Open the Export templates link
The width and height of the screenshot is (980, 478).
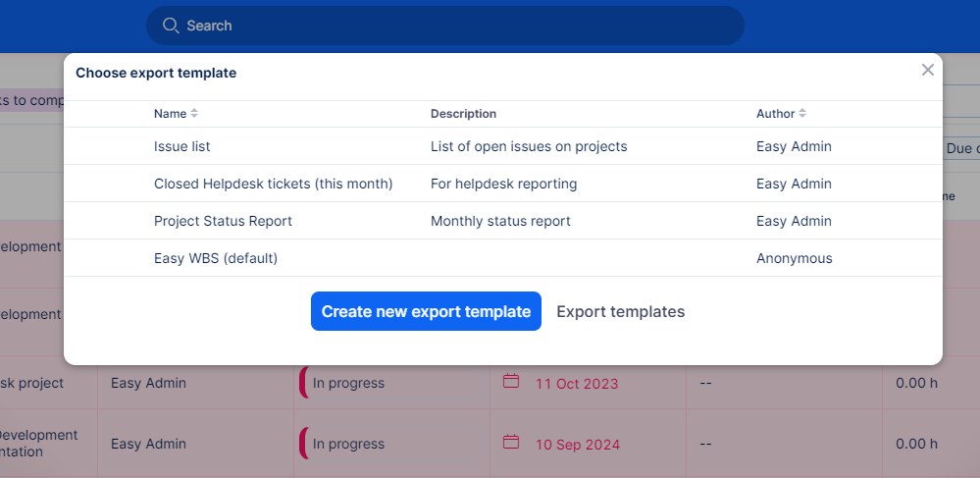tap(620, 311)
